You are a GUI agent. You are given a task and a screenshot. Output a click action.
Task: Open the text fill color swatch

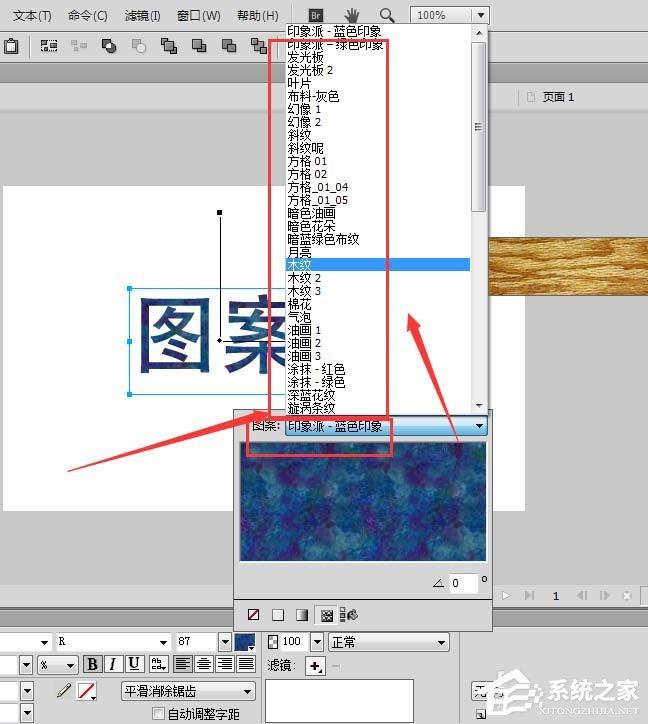coord(245,642)
